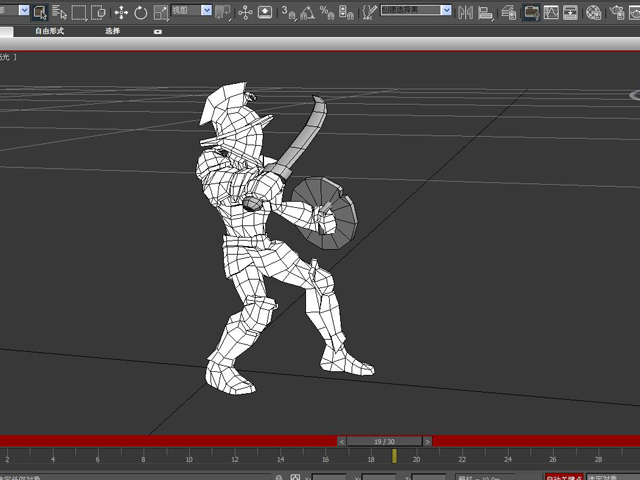Switch to the 自由形式 ribbon tab
This screenshot has height=480, width=640.
[49, 31]
